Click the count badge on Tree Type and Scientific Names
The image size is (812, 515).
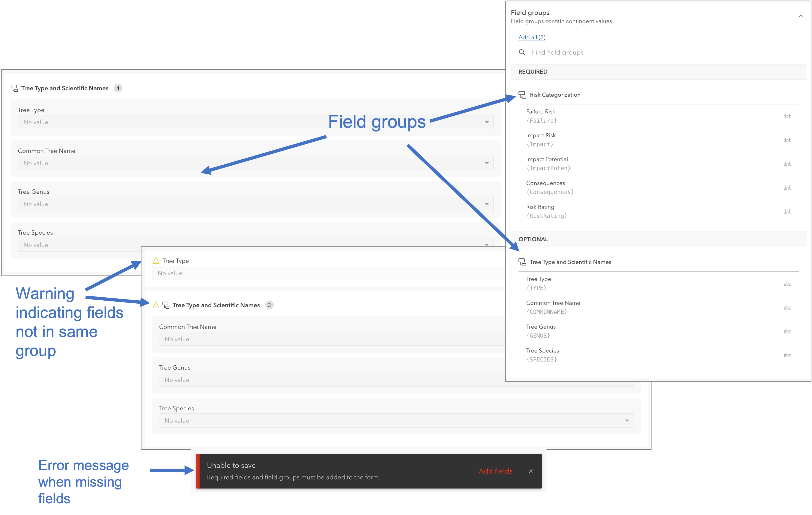tap(118, 88)
